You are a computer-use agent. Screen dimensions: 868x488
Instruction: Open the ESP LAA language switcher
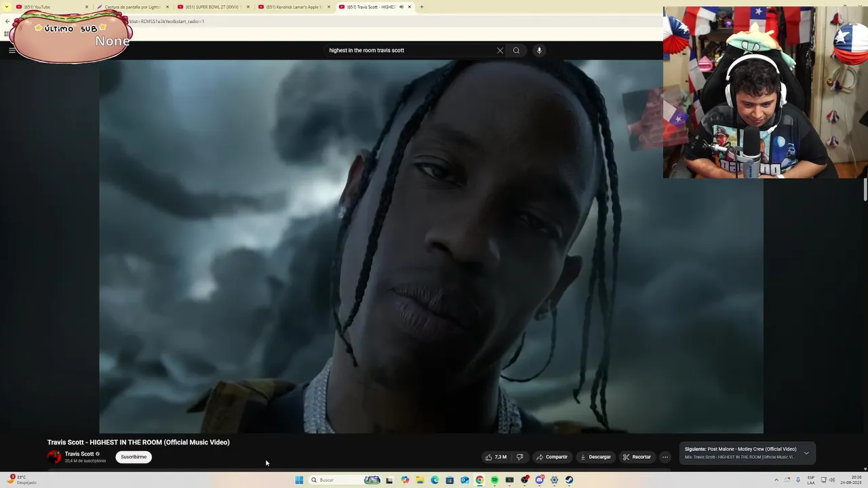pyautogui.click(x=811, y=480)
